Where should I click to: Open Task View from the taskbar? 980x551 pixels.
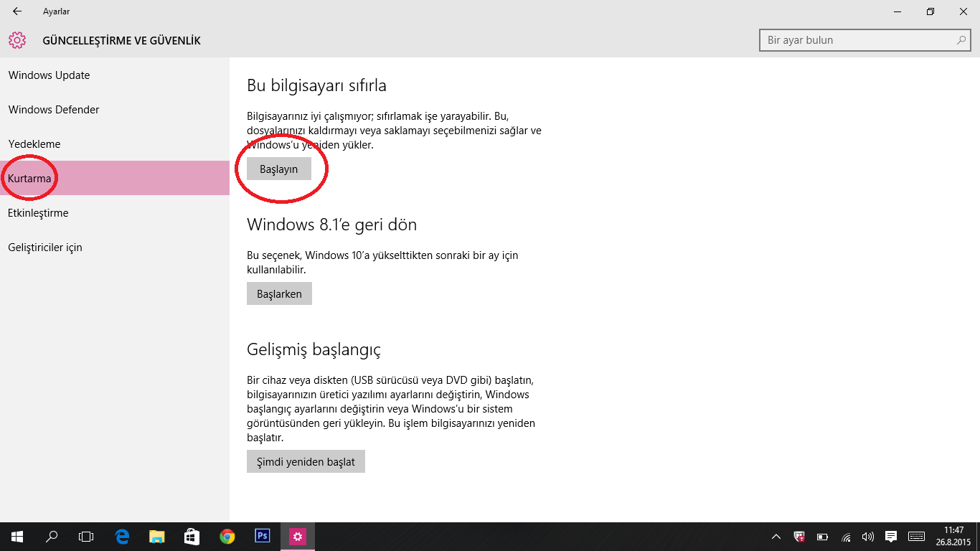point(86,537)
